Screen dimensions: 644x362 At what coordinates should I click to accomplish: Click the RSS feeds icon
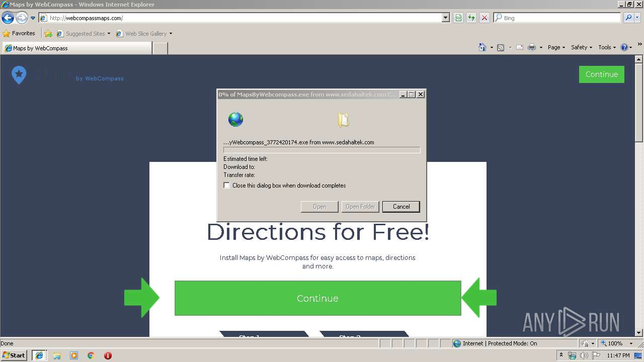tap(501, 47)
